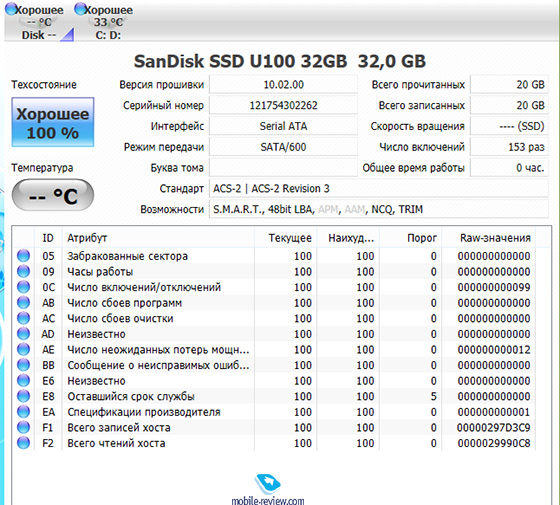Click the health orb of the Disk -- entry

[11, 9]
